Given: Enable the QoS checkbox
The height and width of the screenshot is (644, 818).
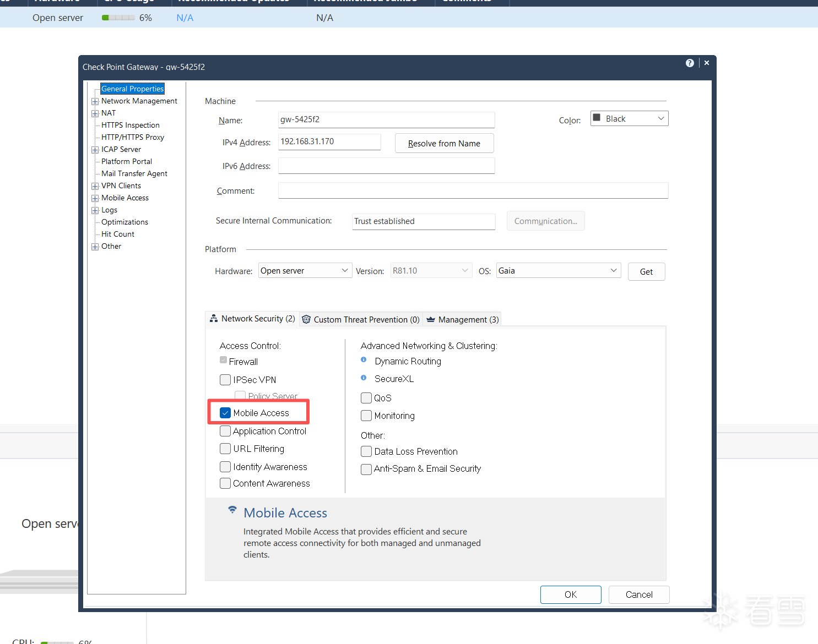Looking at the screenshot, I should point(366,398).
